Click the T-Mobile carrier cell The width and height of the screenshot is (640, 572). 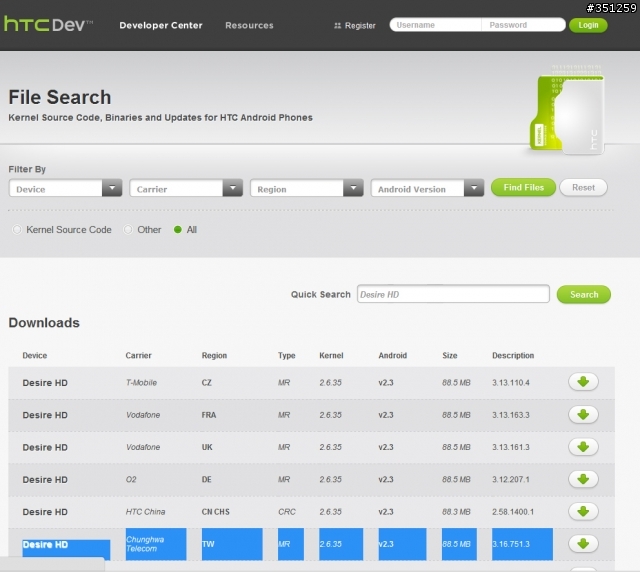141,383
